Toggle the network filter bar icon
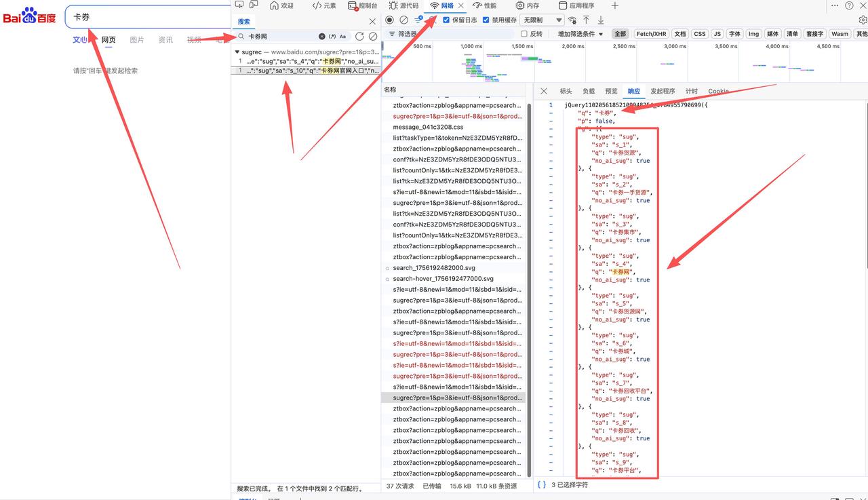This screenshot has width=868, height=500. pyautogui.click(x=418, y=20)
